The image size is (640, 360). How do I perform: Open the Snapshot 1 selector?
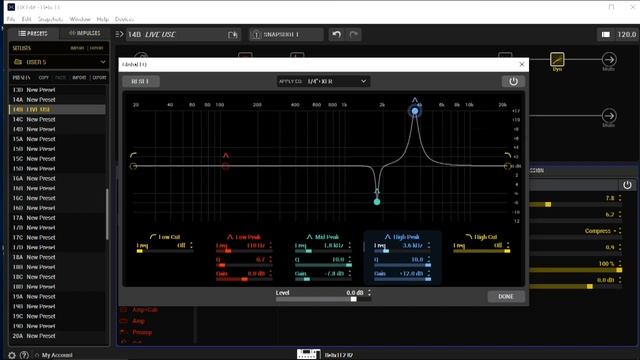click(286, 35)
